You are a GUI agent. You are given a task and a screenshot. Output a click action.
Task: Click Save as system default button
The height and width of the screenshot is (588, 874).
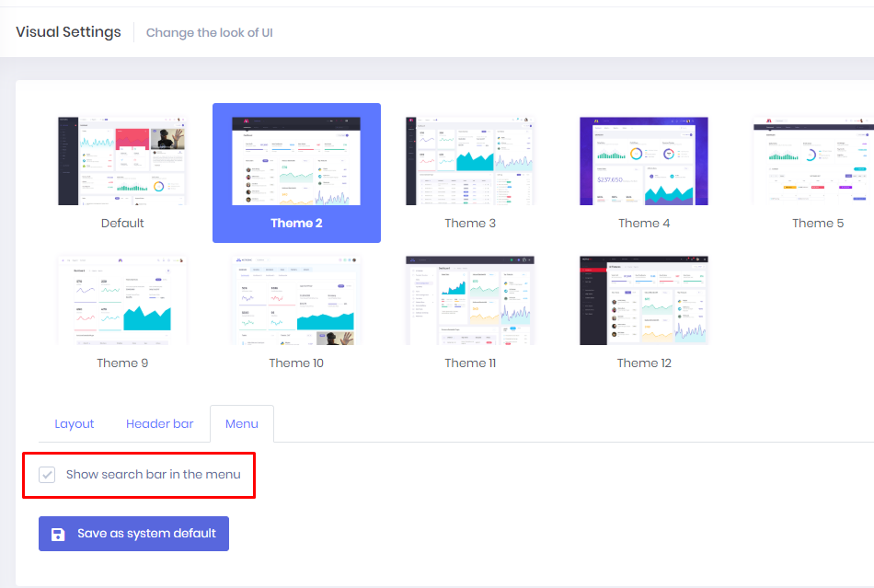(133, 534)
